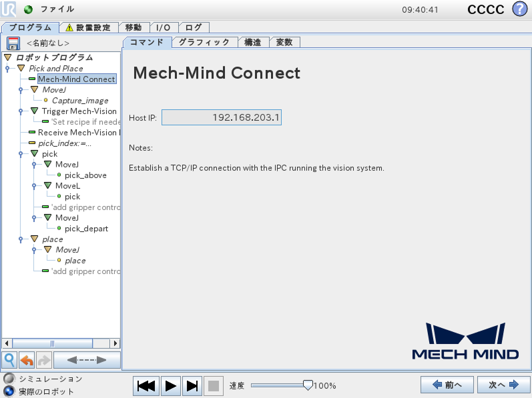
Task: Collapse the MoveJ above pick_above
Action: 48,164
